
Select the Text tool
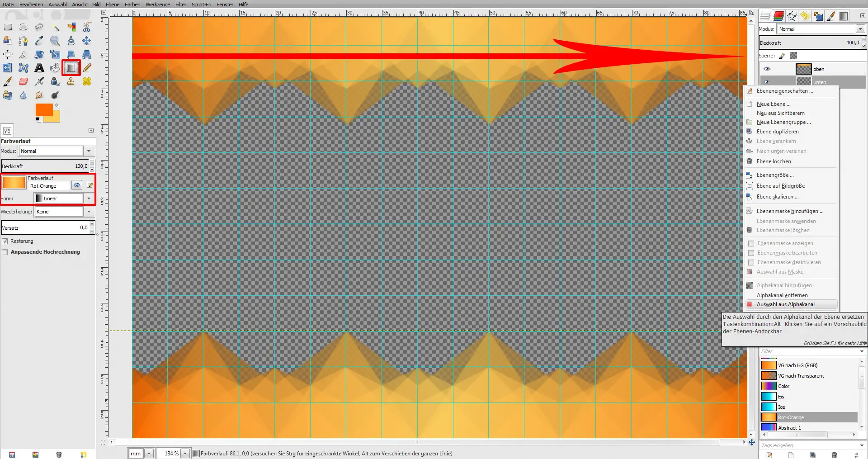(x=39, y=67)
